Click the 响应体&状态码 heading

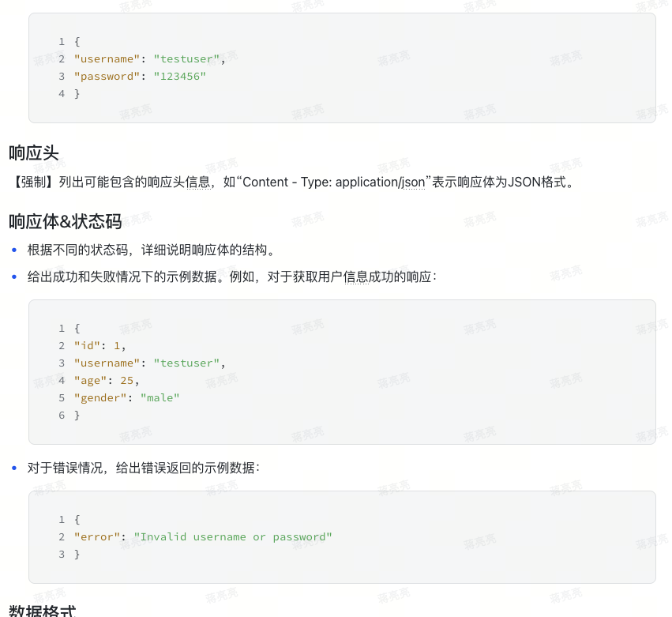coord(66,222)
